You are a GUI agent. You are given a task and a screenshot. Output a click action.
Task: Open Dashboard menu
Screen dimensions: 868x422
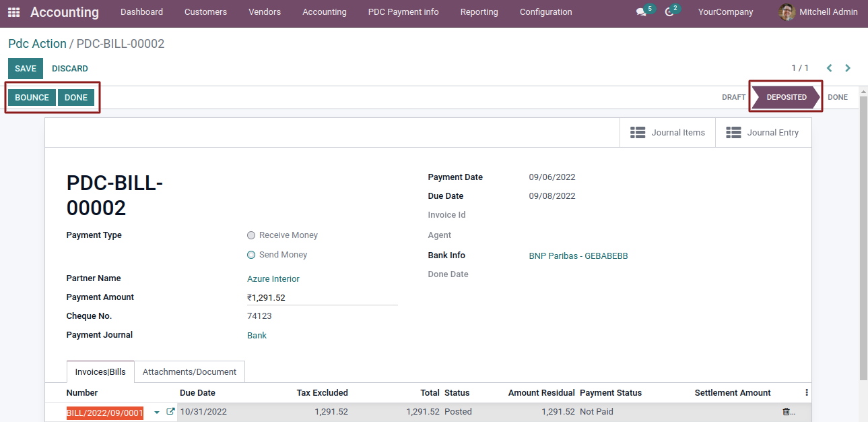(x=141, y=12)
